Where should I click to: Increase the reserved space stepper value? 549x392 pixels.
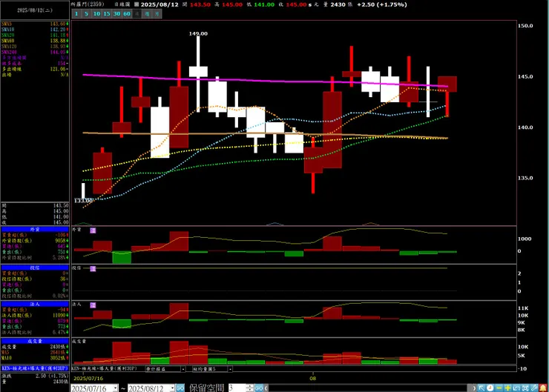coord(249,386)
